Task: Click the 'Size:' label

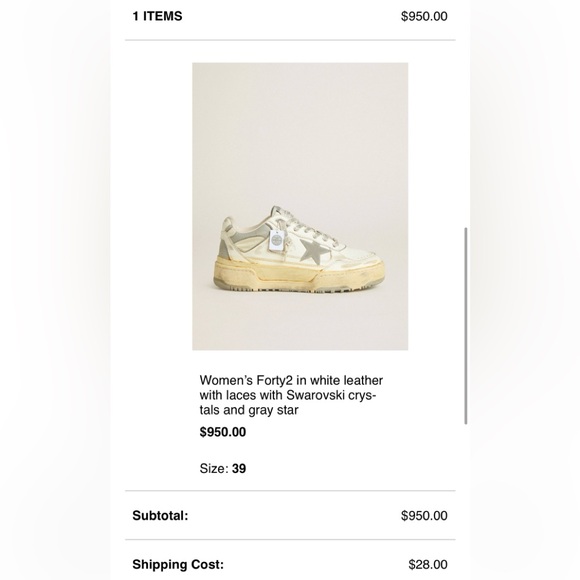Action: point(214,469)
